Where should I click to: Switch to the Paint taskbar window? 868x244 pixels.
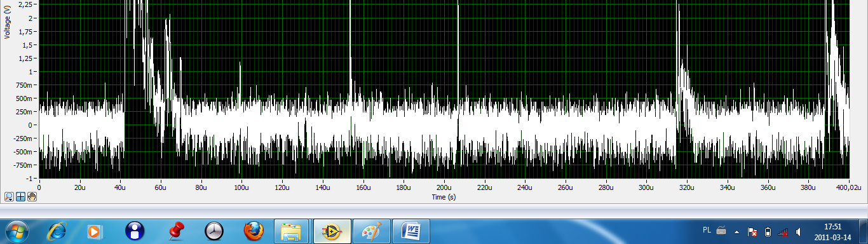[371, 231]
